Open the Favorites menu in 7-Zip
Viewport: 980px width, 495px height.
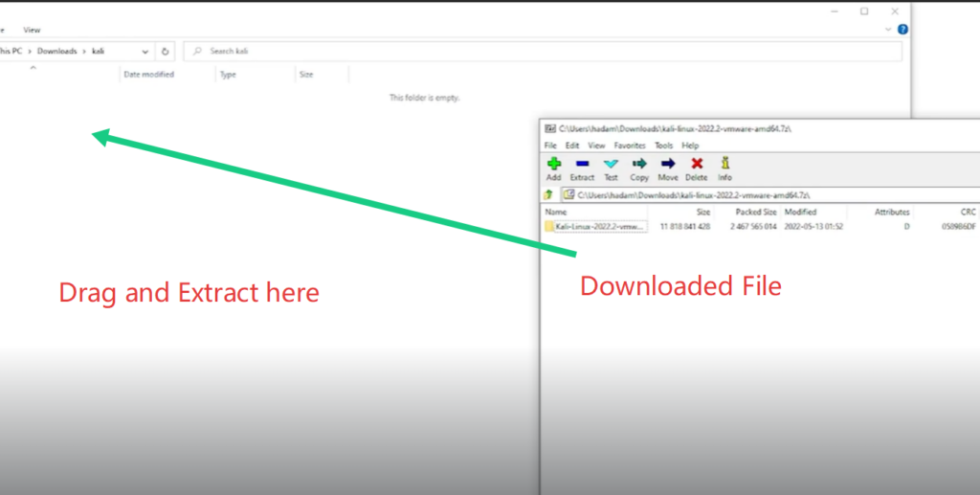[630, 146]
